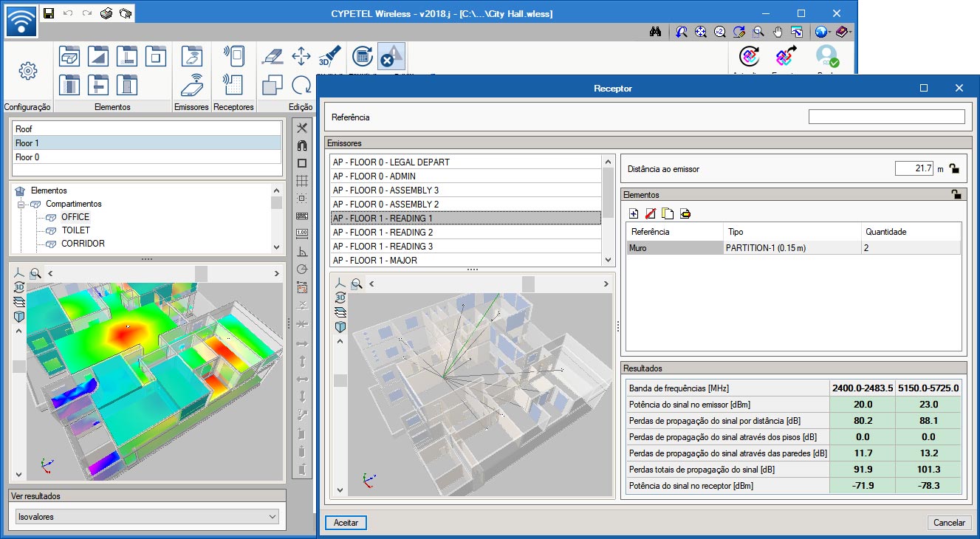Click the Update BIM model icon
This screenshot has width=980, height=539.
click(750, 56)
